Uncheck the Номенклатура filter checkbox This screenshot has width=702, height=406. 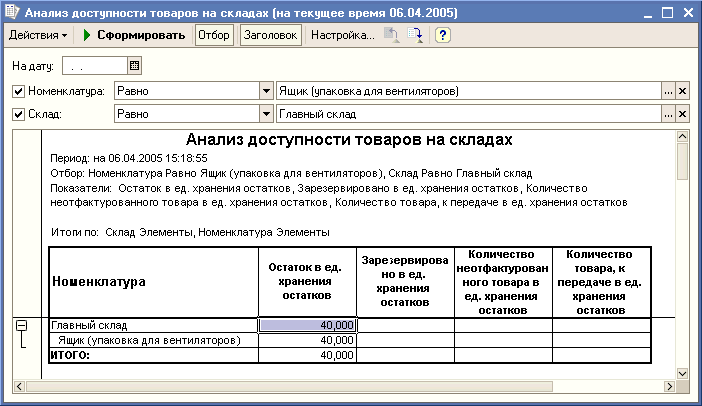pyautogui.click(x=18, y=91)
